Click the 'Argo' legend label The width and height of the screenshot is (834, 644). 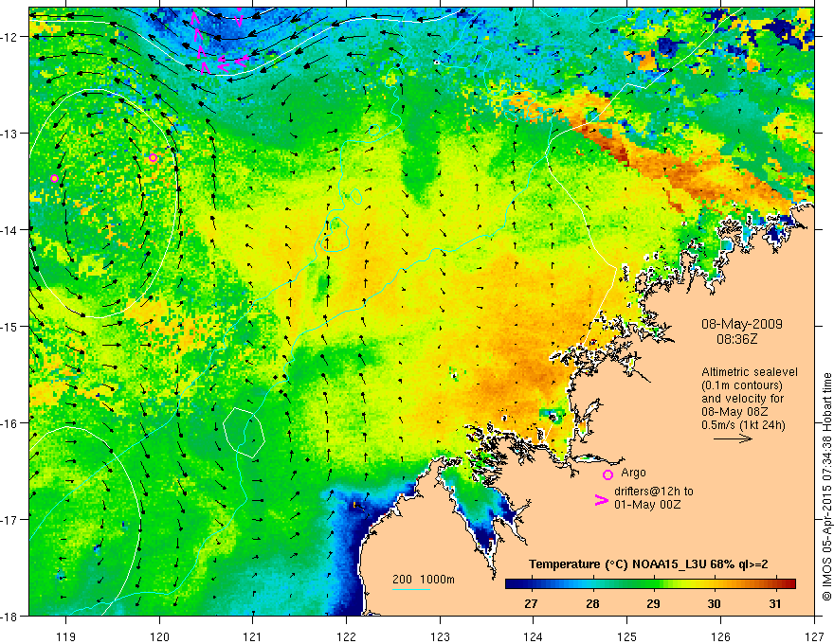633,473
